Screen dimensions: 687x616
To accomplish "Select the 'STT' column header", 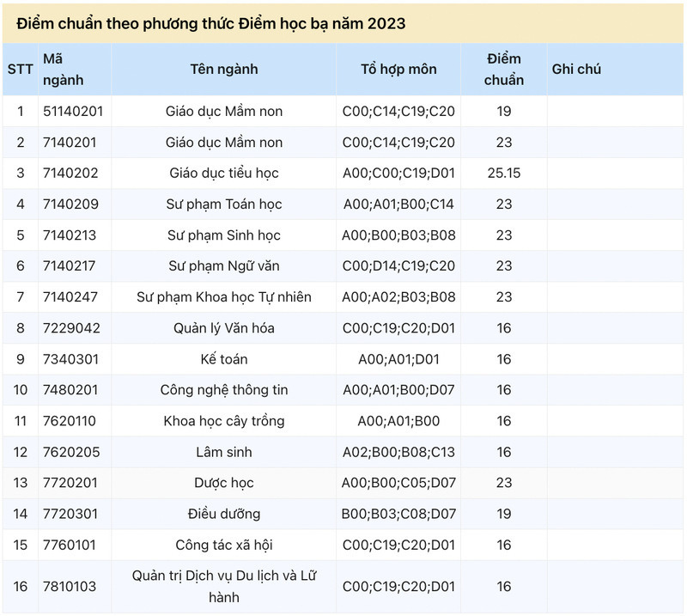I will pos(20,70).
